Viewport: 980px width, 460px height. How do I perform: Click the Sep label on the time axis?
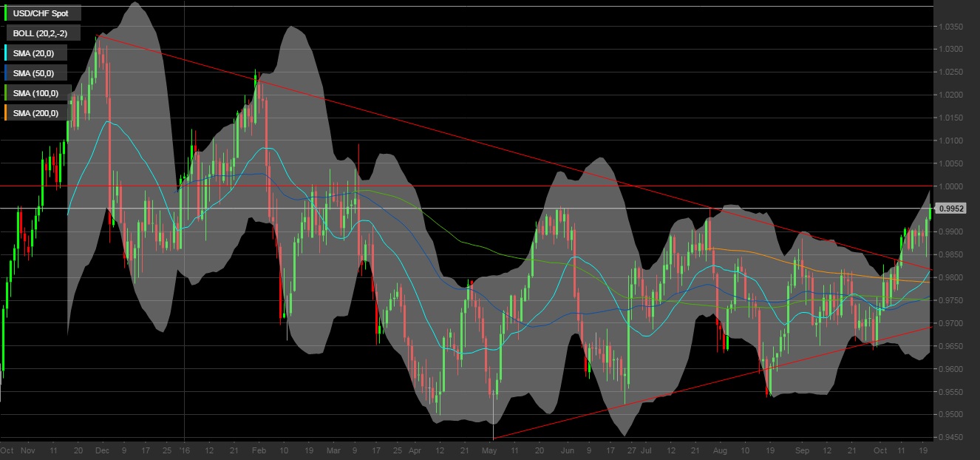[x=803, y=450]
